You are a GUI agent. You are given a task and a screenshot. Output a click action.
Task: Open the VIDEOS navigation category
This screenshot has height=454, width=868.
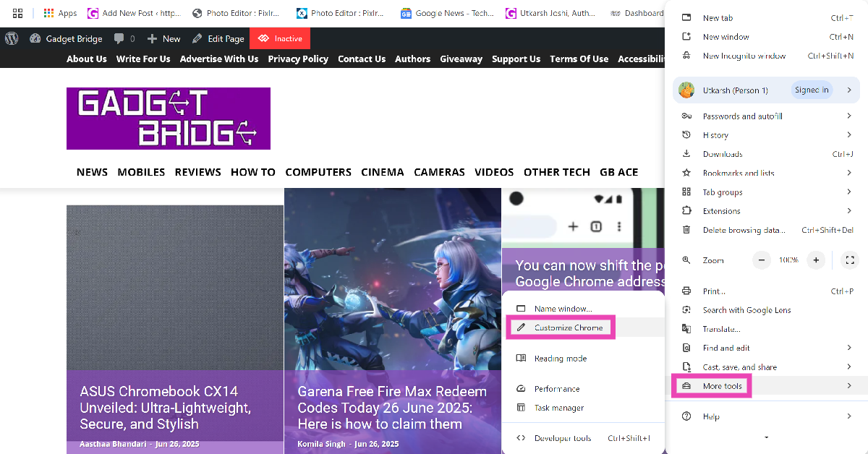coord(494,172)
